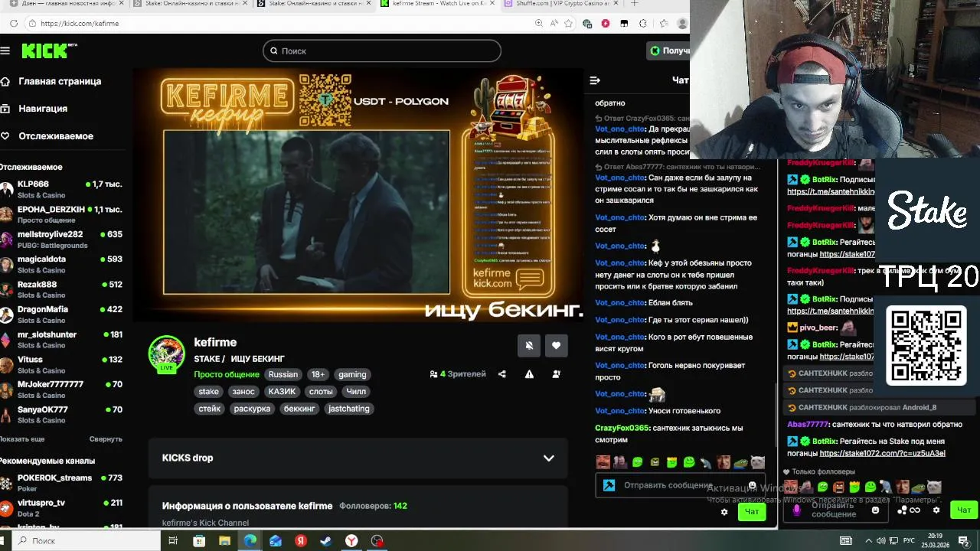Open the MrJoker7777777 channel

click(61, 390)
